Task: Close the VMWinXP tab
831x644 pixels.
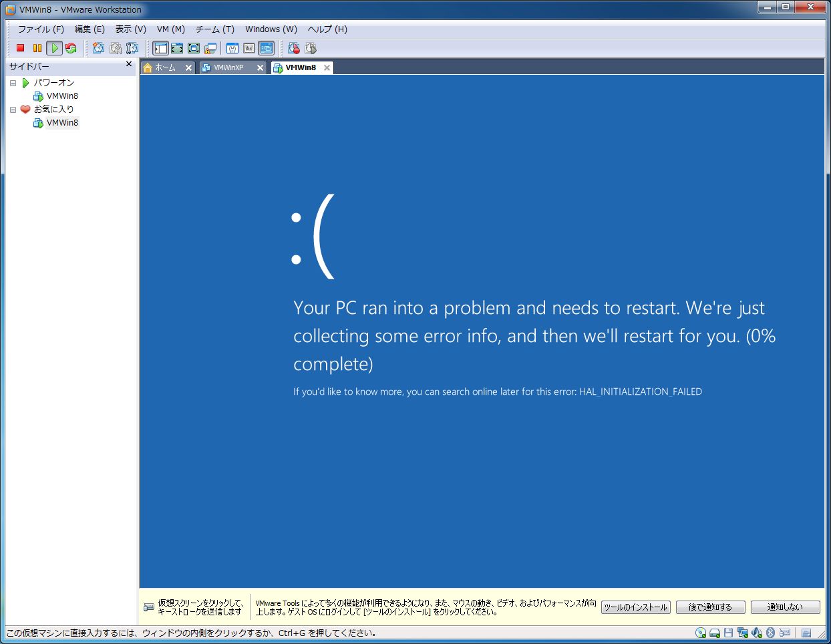Action: [260, 67]
